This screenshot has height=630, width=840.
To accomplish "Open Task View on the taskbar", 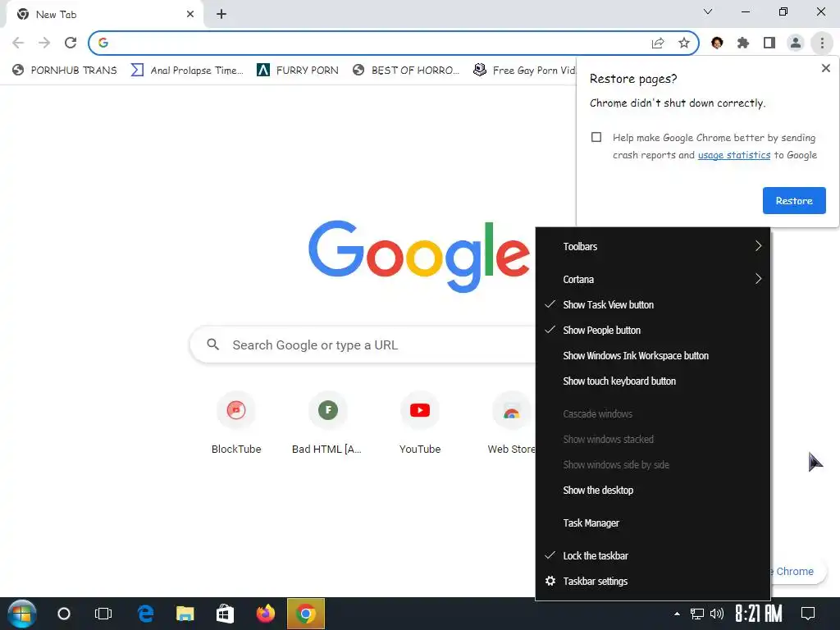I will pyautogui.click(x=103, y=614).
